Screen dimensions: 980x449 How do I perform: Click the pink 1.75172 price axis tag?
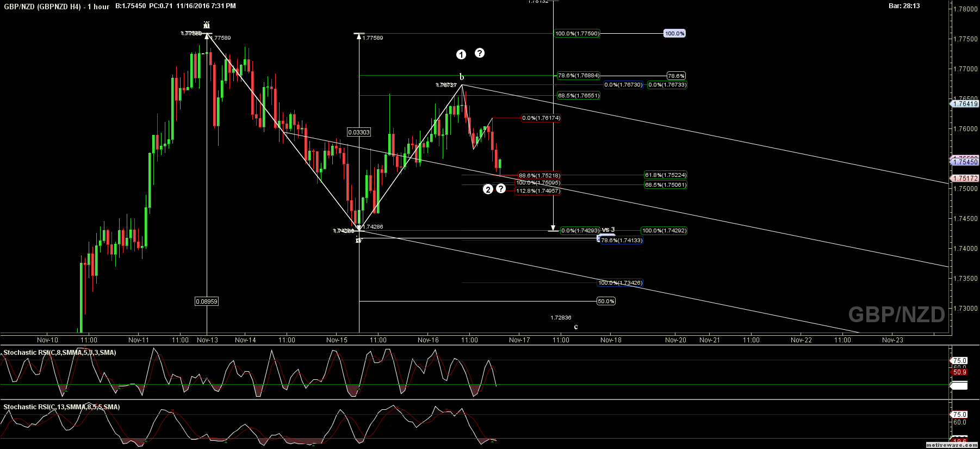coord(965,179)
